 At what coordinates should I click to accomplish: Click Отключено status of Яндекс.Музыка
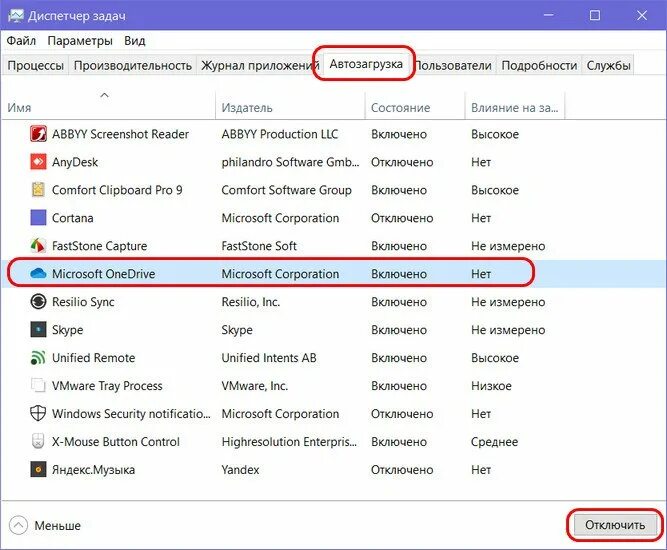(x=402, y=470)
